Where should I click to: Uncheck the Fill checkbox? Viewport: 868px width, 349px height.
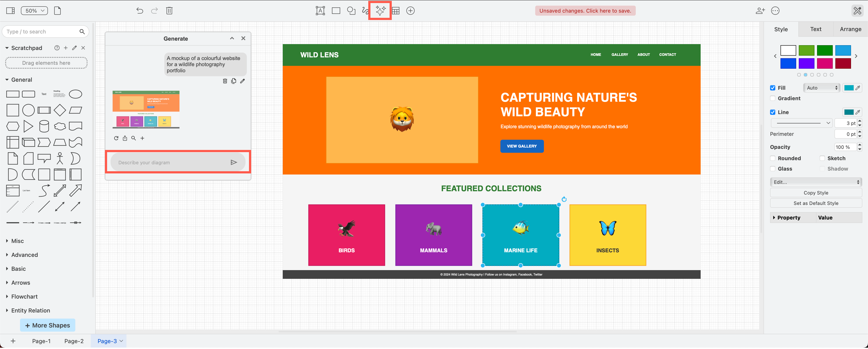(773, 88)
